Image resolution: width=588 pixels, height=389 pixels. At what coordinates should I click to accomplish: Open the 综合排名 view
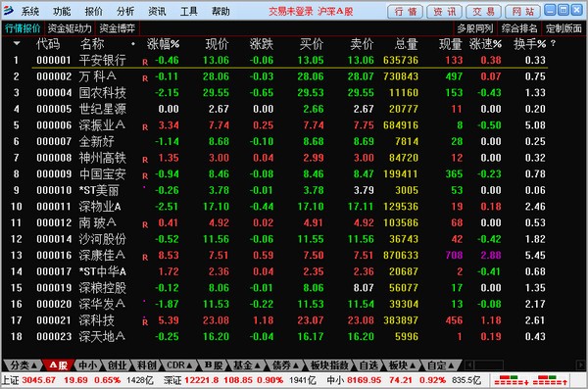[519, 28]
